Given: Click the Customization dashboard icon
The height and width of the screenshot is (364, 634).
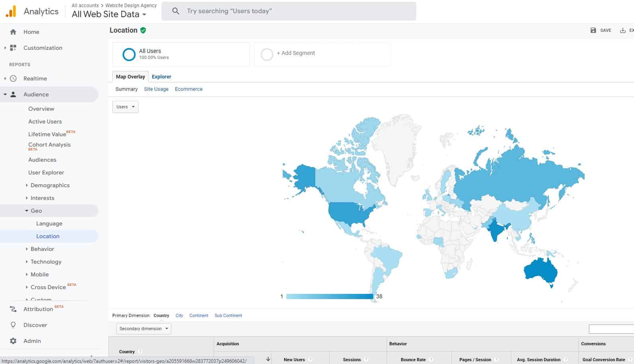Looking at the screenshot, I should [x=13, y=48].
